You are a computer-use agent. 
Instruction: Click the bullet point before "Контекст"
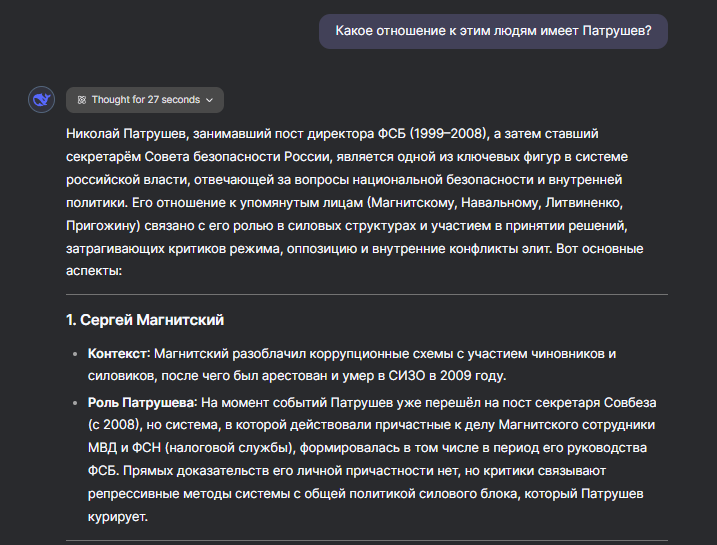(x=76, y=355)
